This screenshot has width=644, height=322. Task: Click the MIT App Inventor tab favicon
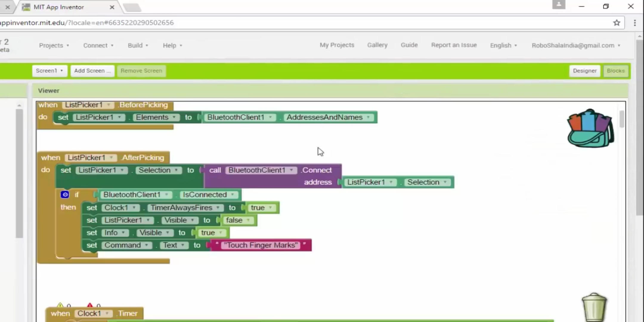[26, 7]
